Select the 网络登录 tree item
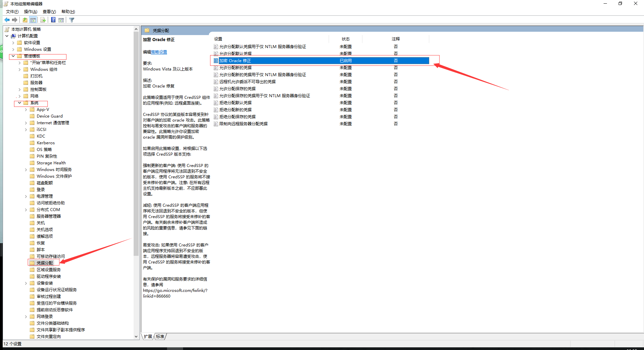Viewport: 644px width, 350px height. (44, 317)
